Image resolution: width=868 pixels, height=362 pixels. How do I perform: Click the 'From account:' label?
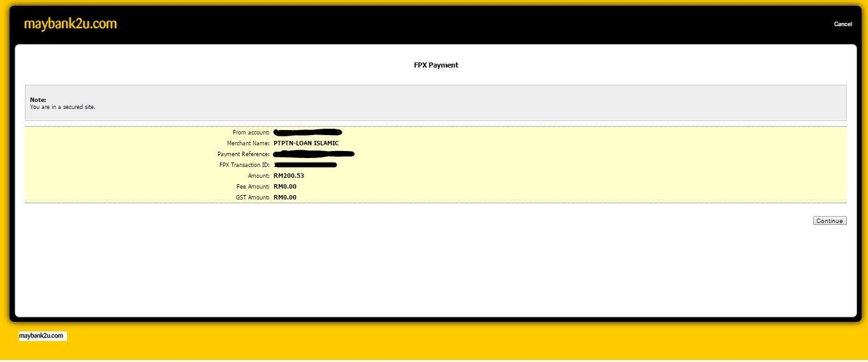[251, 133]
